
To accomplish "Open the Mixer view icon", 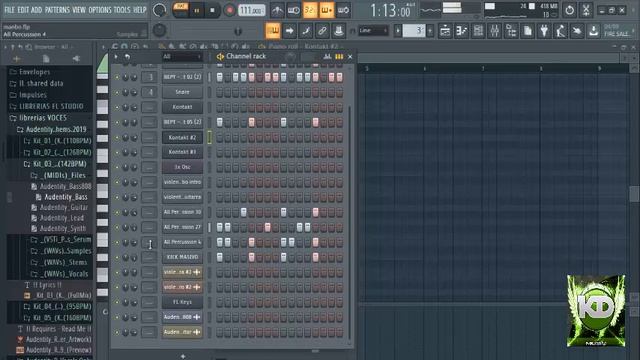I will (x=494, y=31).
